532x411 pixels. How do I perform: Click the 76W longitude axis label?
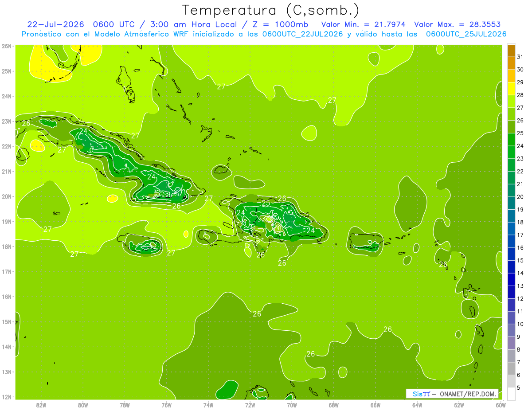coord(166,405)
